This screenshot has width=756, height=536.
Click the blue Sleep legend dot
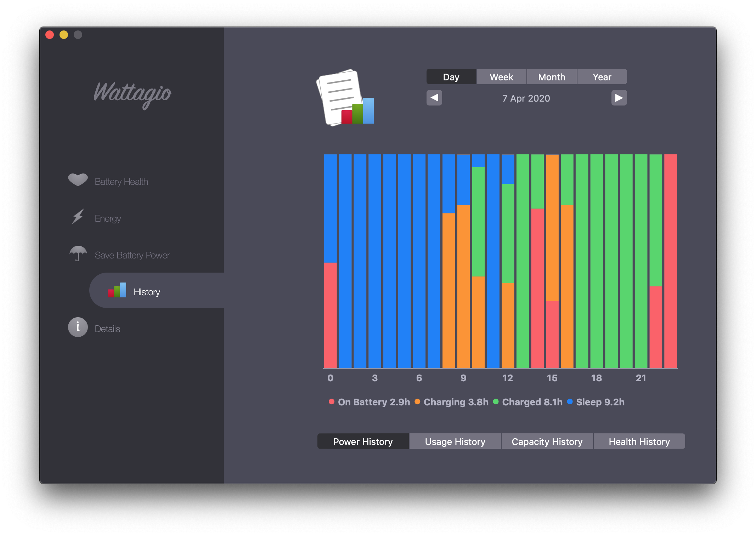pyautogui.click(x=570, y=401)
